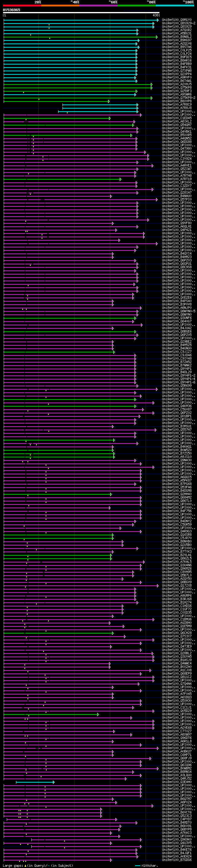
Task: Click the UniRef100_B4FRB9 label
Action: click(x=177, y=64)
